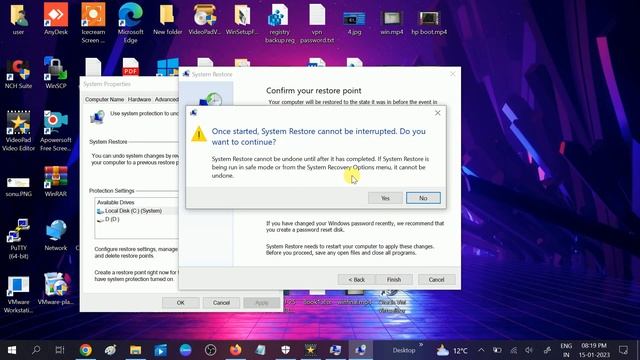Open the WinRAR desktop shortcut

pos(56,182)
